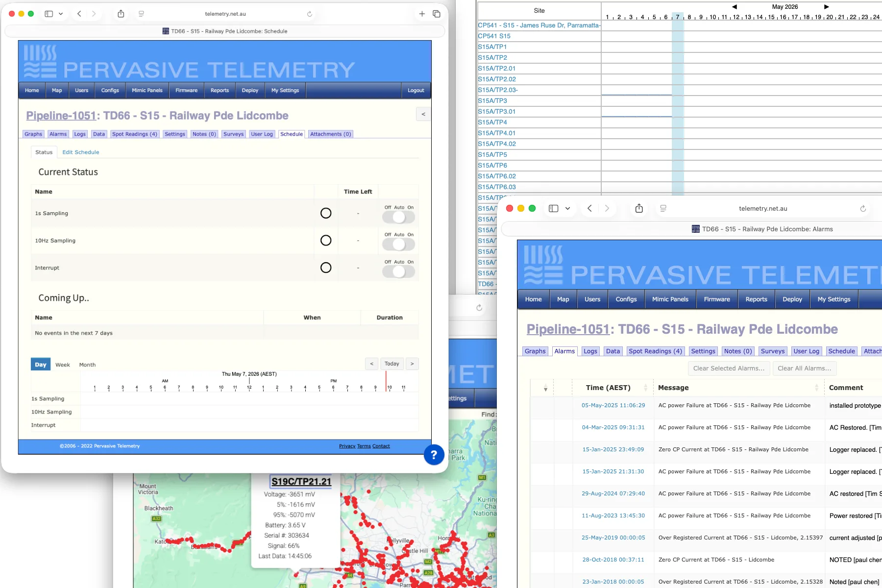Screen dimensions: 882x588
Task: Open Pipeline-1051 link in Schedule window
Action: [61, 116]
